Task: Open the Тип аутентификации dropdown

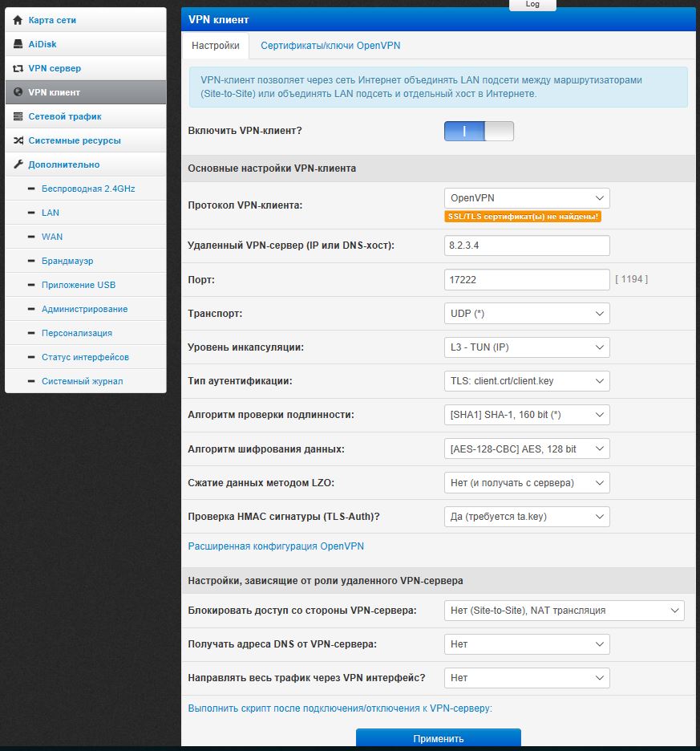Action: (x=527, y=381)
